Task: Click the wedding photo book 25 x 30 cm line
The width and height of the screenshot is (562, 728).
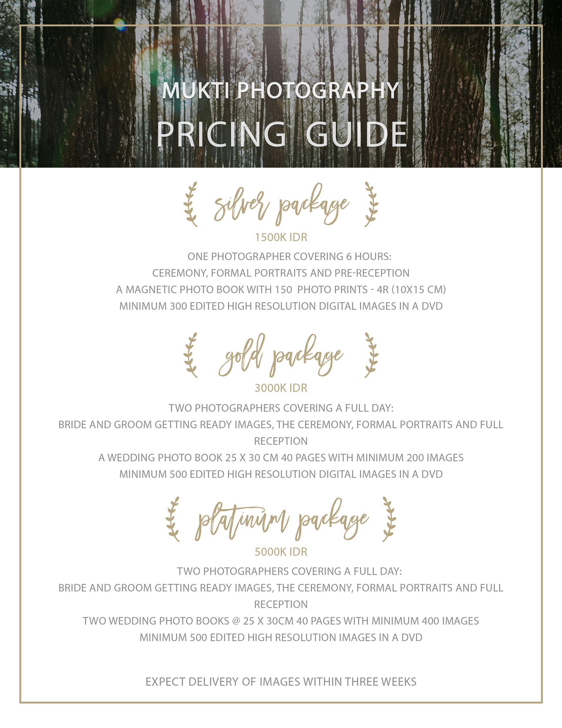Action: [281, 458]
